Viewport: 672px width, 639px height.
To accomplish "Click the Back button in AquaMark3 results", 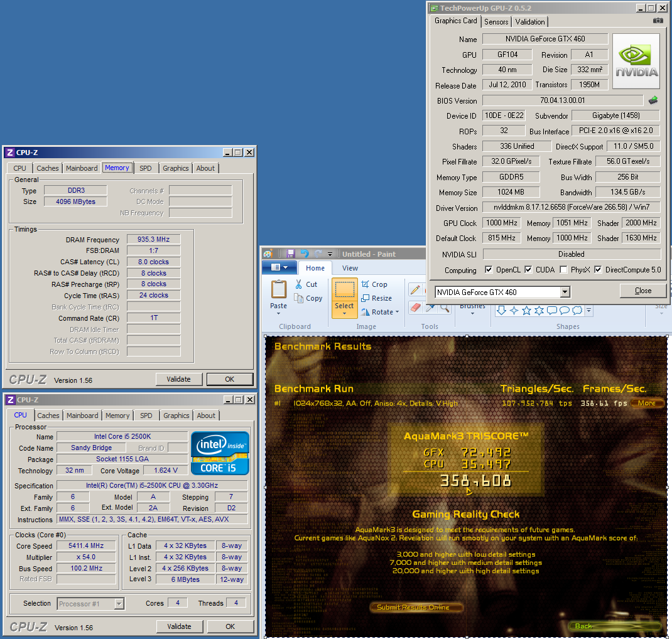I will 615,626.
